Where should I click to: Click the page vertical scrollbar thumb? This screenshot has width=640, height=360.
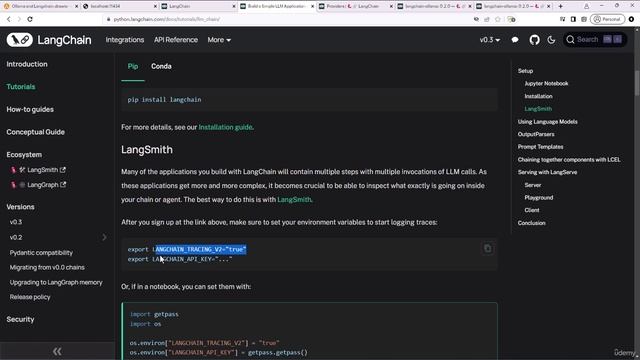[x=637, y=82]
